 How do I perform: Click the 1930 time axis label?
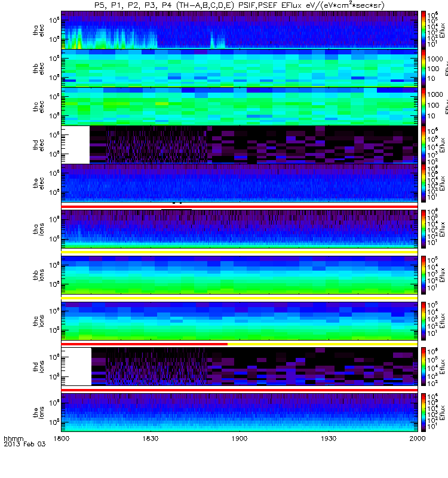pos(329,439)
